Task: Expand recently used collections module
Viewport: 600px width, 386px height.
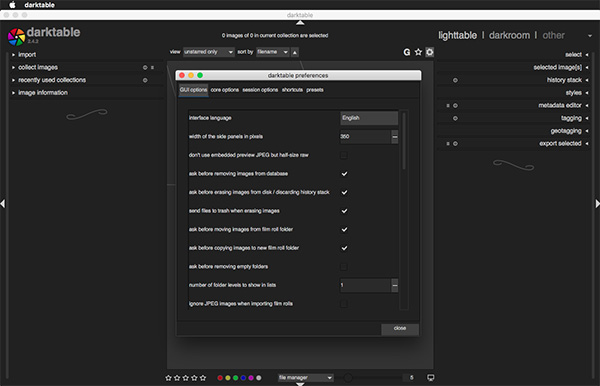Action: tap(52, 80)
